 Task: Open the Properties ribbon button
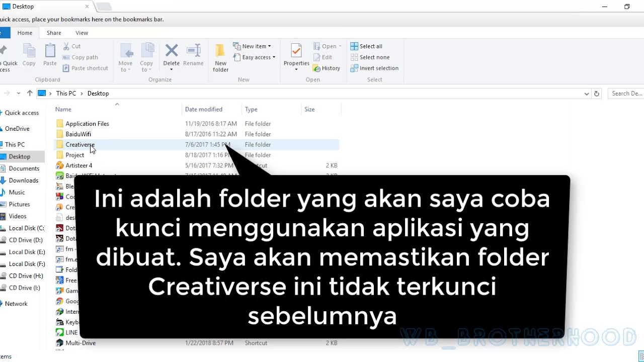coord(296,56)
